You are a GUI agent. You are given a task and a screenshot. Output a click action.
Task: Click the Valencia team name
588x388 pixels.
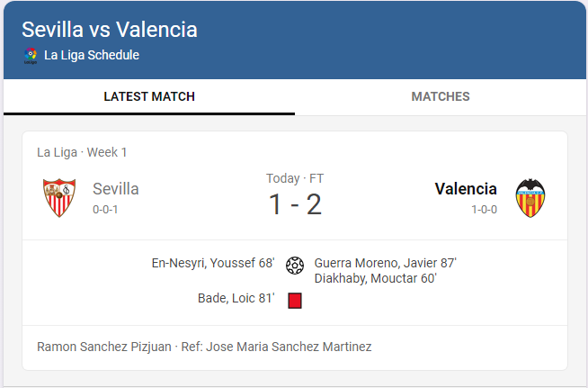[466, 188]
